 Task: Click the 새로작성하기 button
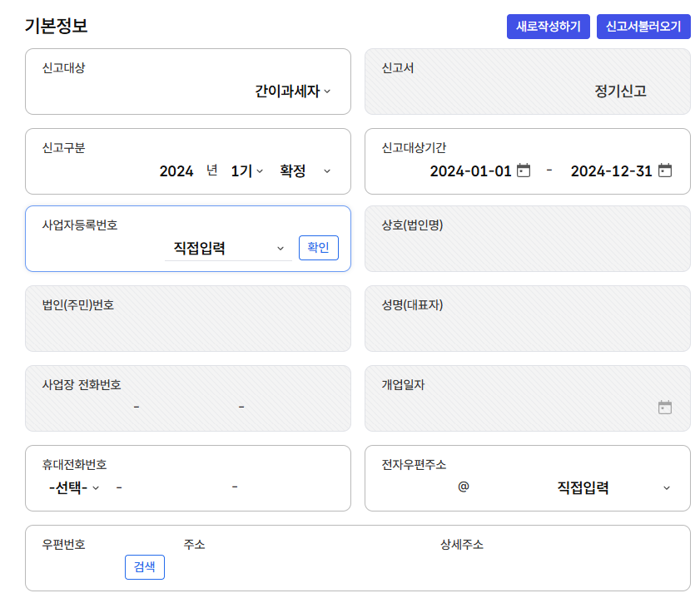(x=548, y=27)
